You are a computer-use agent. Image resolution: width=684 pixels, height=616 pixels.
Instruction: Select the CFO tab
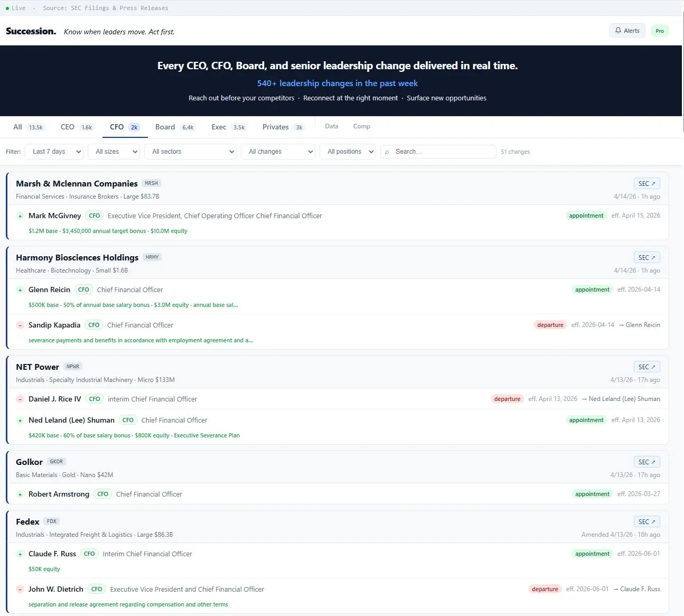point(125,127)
